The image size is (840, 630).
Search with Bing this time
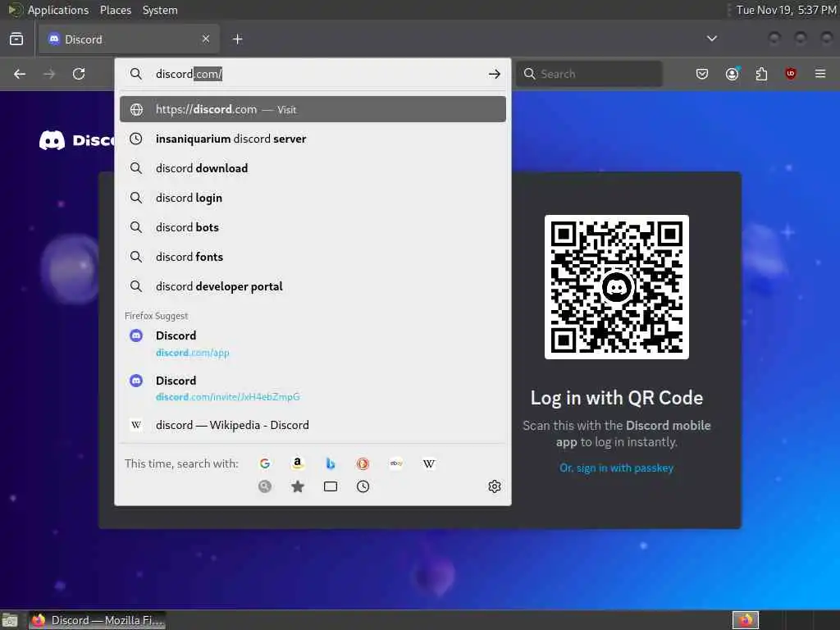click(x=331, y=463)
